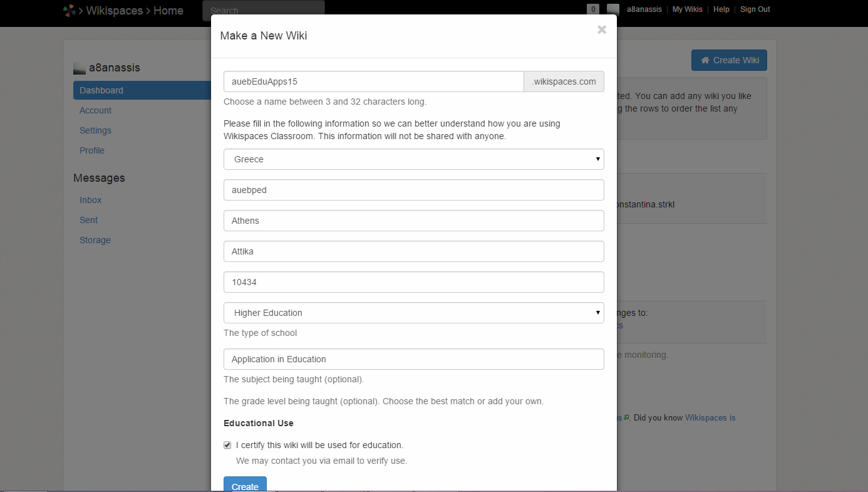Click the Home breadcrumb in the header
868x492 pixels.
tap(168, 11)
